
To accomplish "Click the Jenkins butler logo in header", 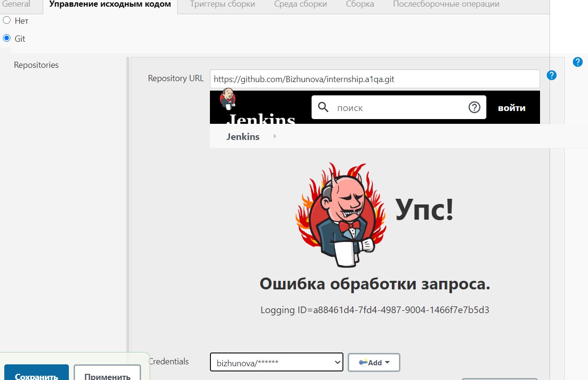I will [x=228, y=98].
